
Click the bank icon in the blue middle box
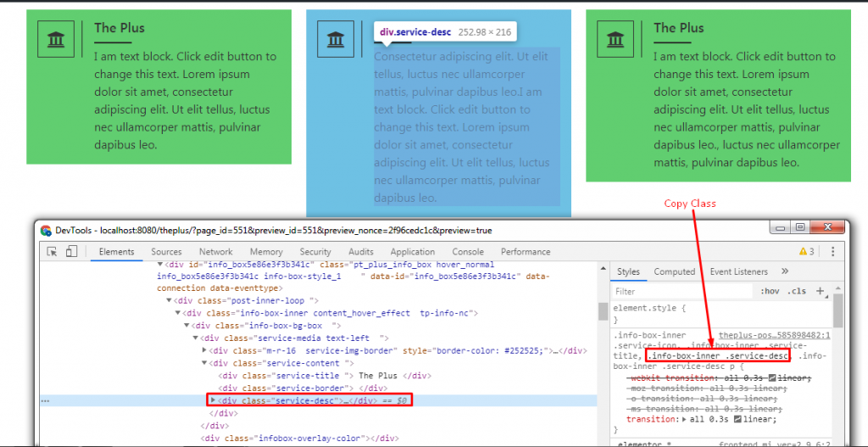pyautogui.click(x=335, y=40)
